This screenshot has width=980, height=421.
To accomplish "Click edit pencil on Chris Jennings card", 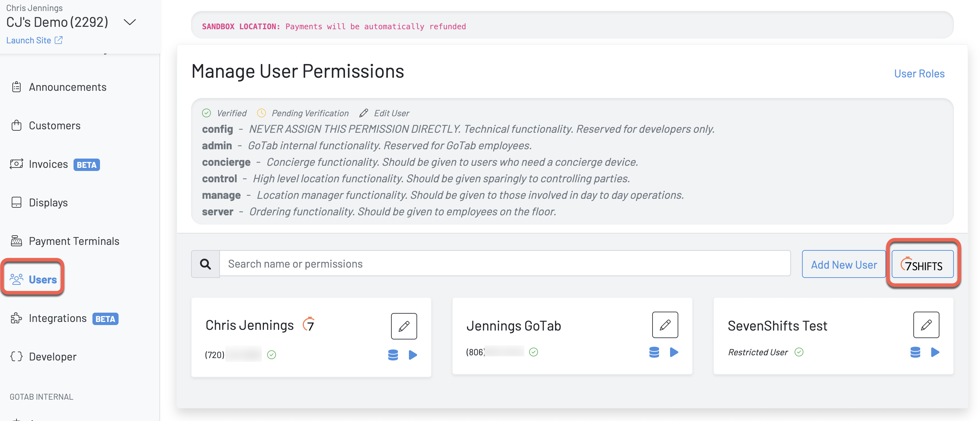I will pyautogui.click(x=404, y=326).
